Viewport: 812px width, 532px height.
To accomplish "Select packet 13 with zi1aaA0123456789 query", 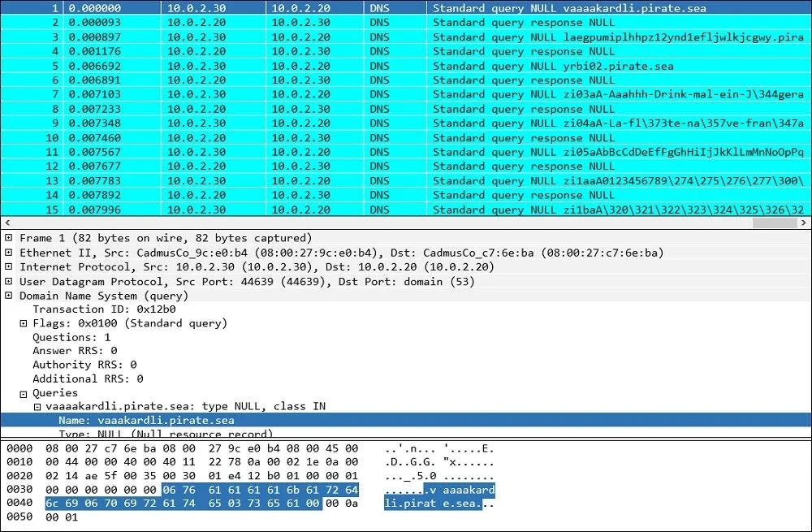I will click(x=406, y=181).
